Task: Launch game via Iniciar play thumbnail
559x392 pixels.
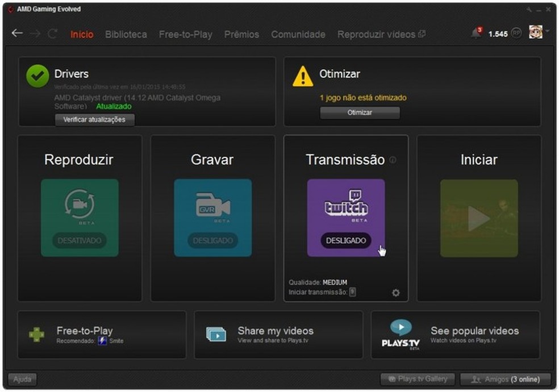Action: click(x=479, y=218)
